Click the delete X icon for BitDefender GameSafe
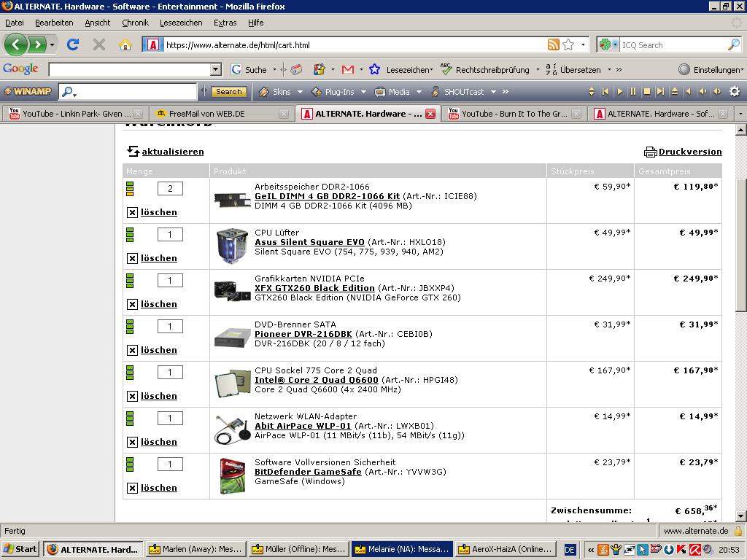The image size is (747, 560). [x=133, y=488]
